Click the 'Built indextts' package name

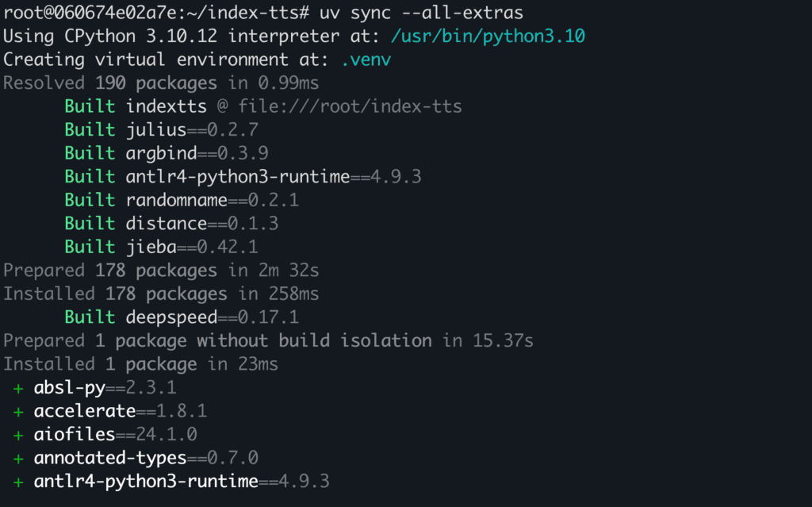point(166,106)
